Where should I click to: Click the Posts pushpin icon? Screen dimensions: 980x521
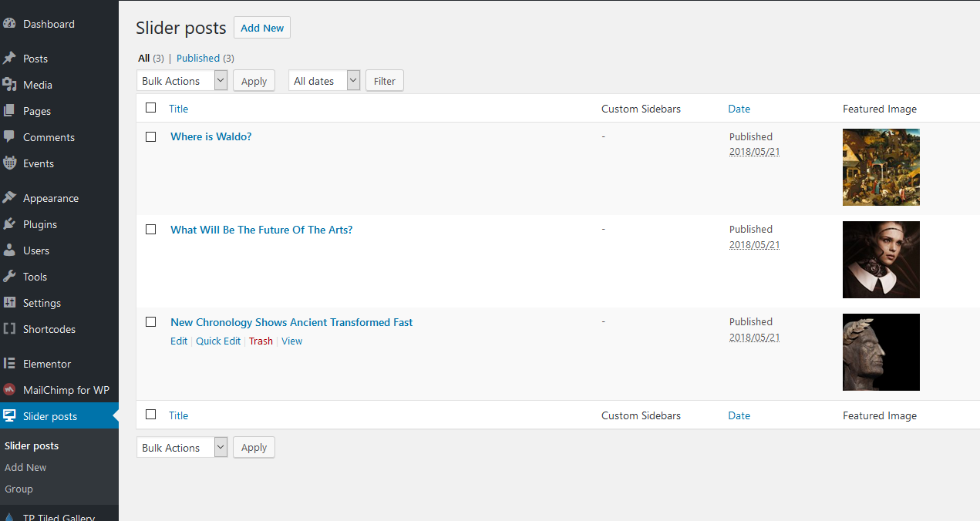pos(9,59)
